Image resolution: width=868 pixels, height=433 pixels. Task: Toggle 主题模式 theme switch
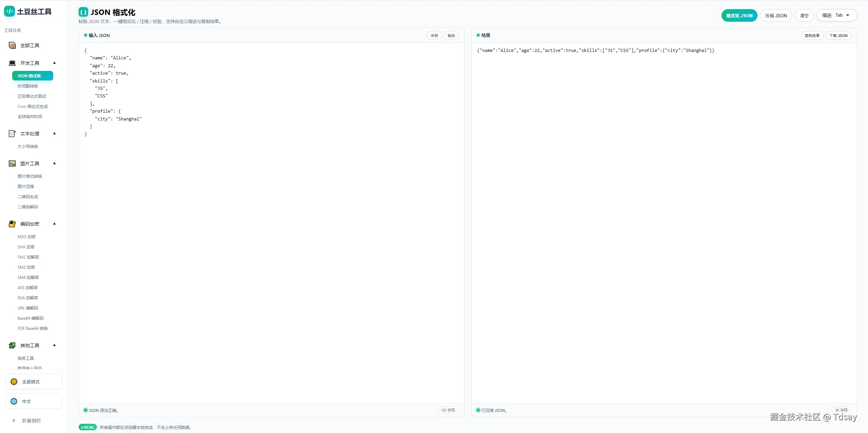(34, 382)
